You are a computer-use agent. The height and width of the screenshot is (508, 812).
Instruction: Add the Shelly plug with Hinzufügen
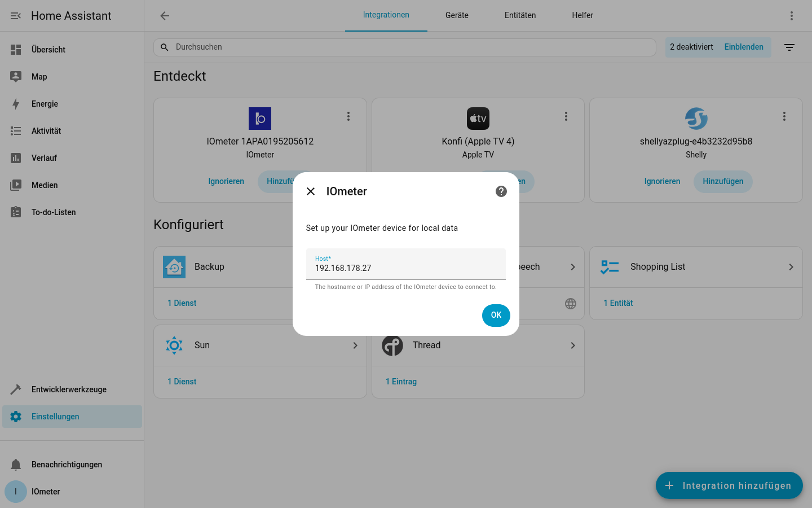pos(723,182)
